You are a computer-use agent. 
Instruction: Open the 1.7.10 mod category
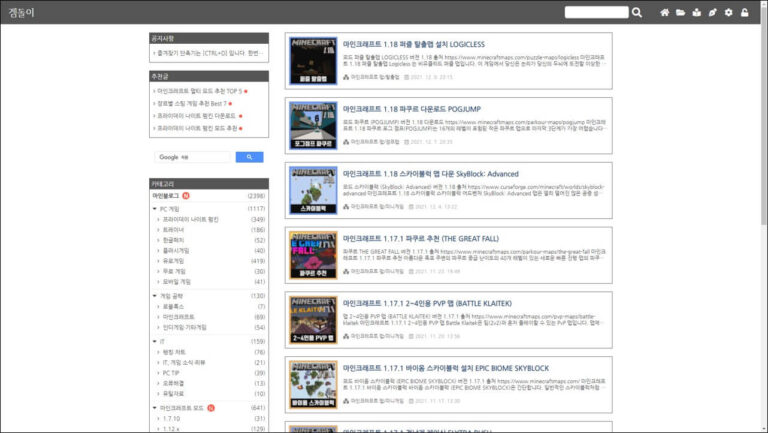click(x=171, y=418)
